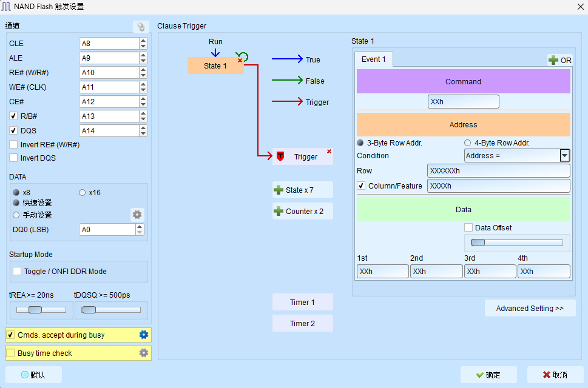Expand the Advanced Setting >> panel

pos(530,308)
